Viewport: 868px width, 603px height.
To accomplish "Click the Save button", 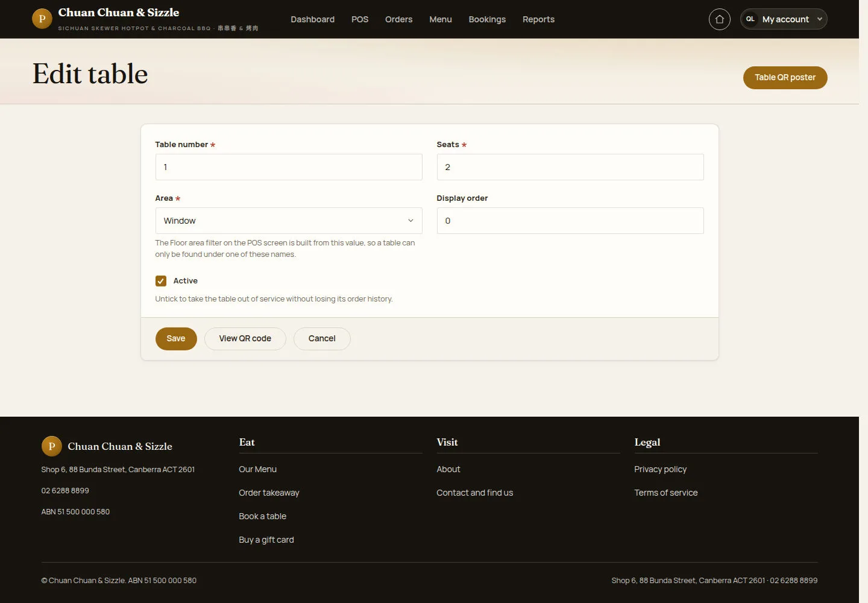I will 176,339.
